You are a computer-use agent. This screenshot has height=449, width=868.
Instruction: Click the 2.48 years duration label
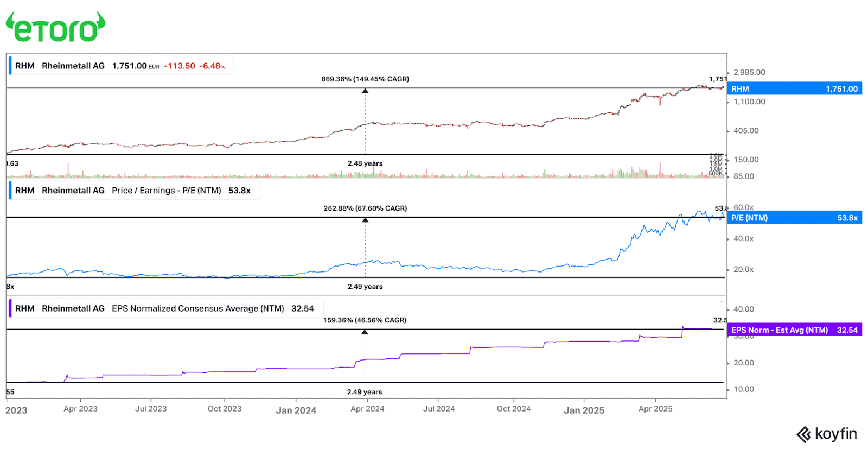coord(365,163)
